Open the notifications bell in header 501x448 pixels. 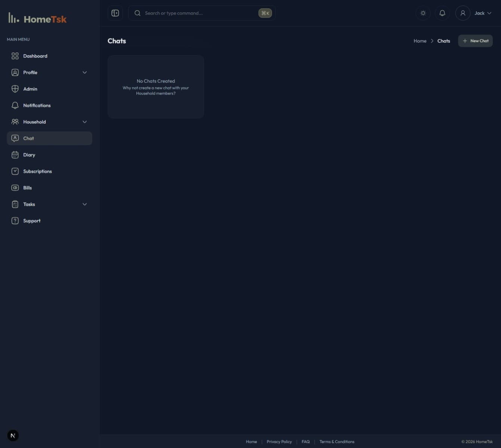442,13
